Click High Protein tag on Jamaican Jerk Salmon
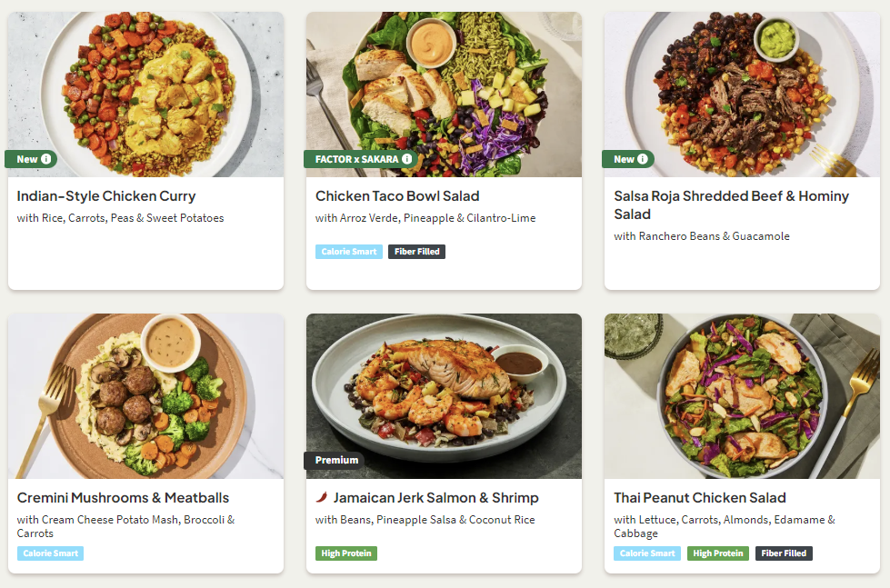 click(x=346, y=553)
